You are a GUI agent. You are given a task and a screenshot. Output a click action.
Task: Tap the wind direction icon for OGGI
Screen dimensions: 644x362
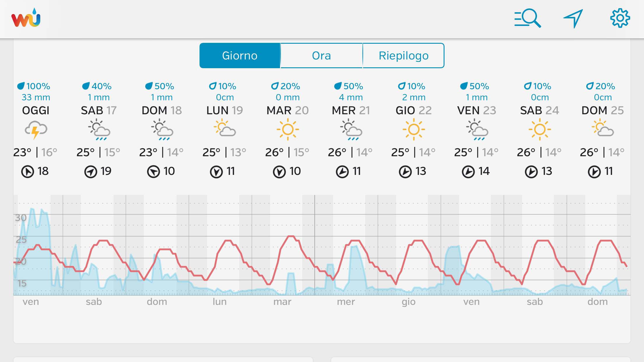[28, 172]
